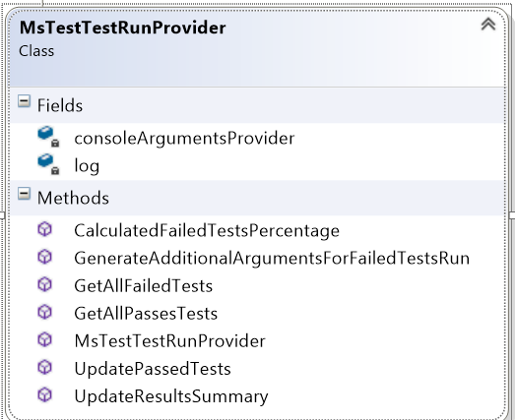The height and width of the screenshot is (420, 515).
Task: Click the UpdatePassedTests method icon
Action: [x=44, y=367]
